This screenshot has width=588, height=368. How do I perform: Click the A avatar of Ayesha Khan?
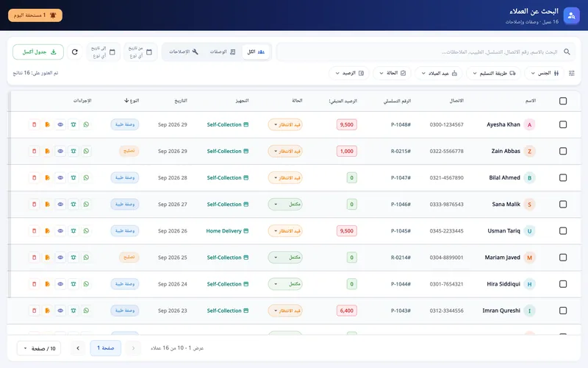529,124
